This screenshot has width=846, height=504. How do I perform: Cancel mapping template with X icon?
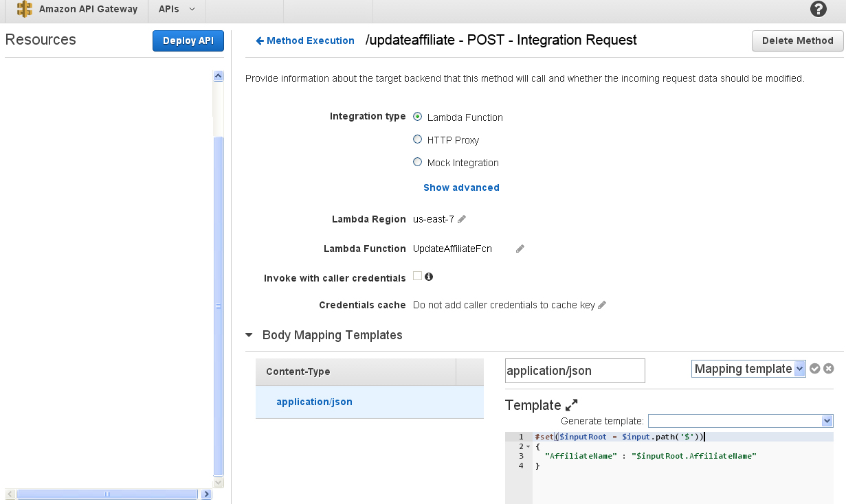(829, 369)
